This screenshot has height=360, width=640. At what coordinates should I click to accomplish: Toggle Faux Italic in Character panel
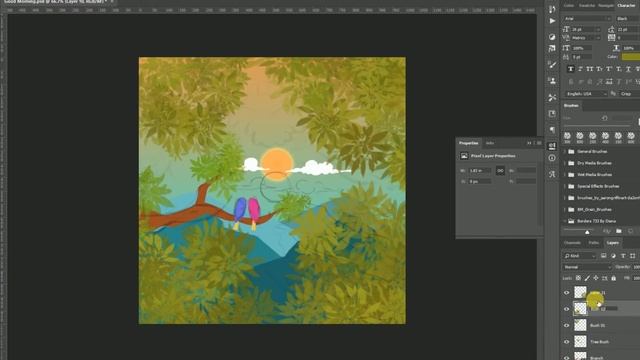[580, 69]
